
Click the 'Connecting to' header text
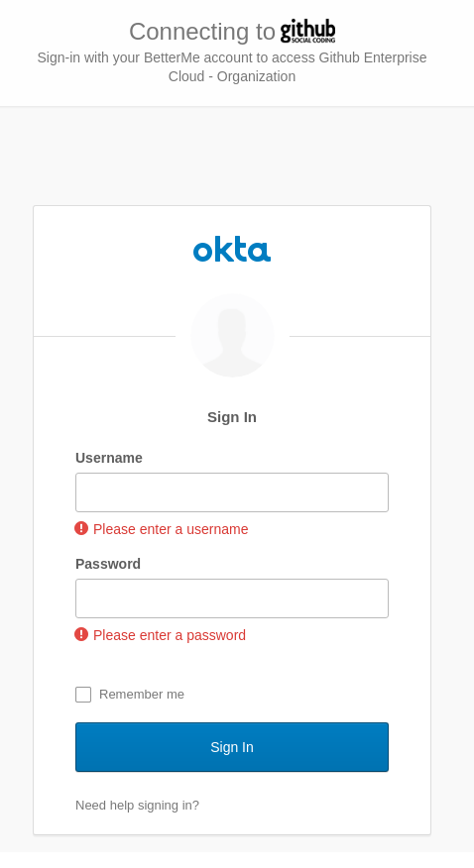point(202,32)
